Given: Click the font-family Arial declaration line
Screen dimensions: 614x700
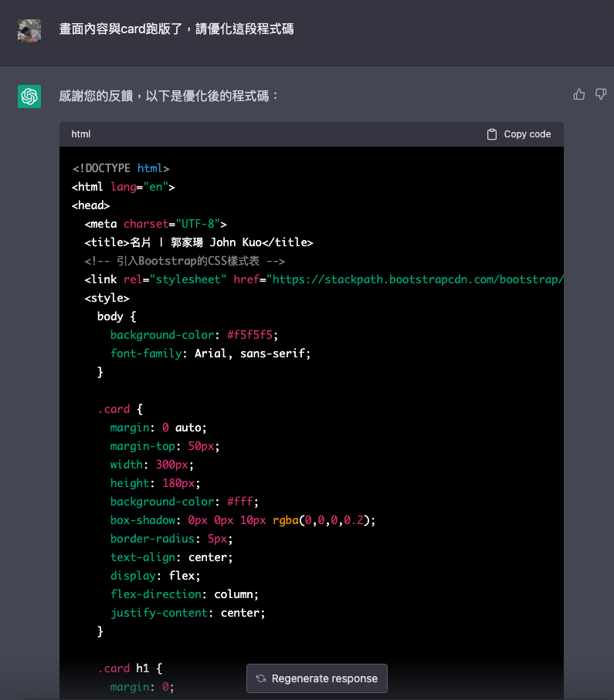Looking at the screenshot, I should (210, 353).
